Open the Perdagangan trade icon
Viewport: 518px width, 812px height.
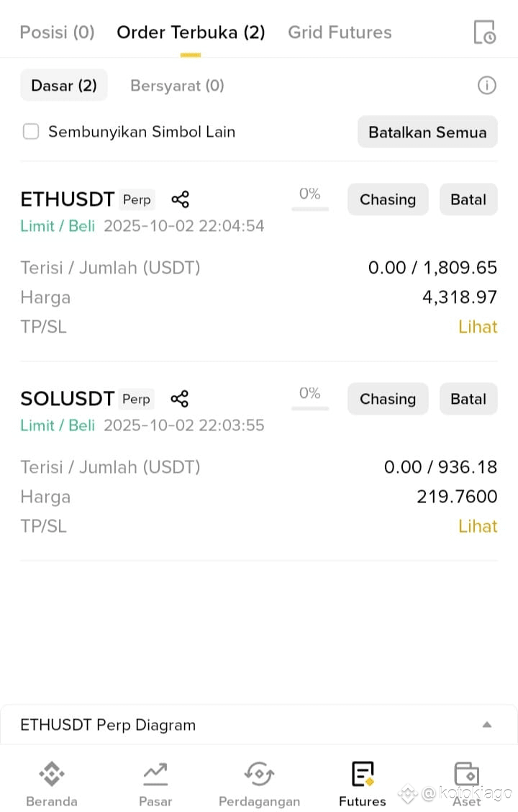pyautogui.click(x=259, y=774)
